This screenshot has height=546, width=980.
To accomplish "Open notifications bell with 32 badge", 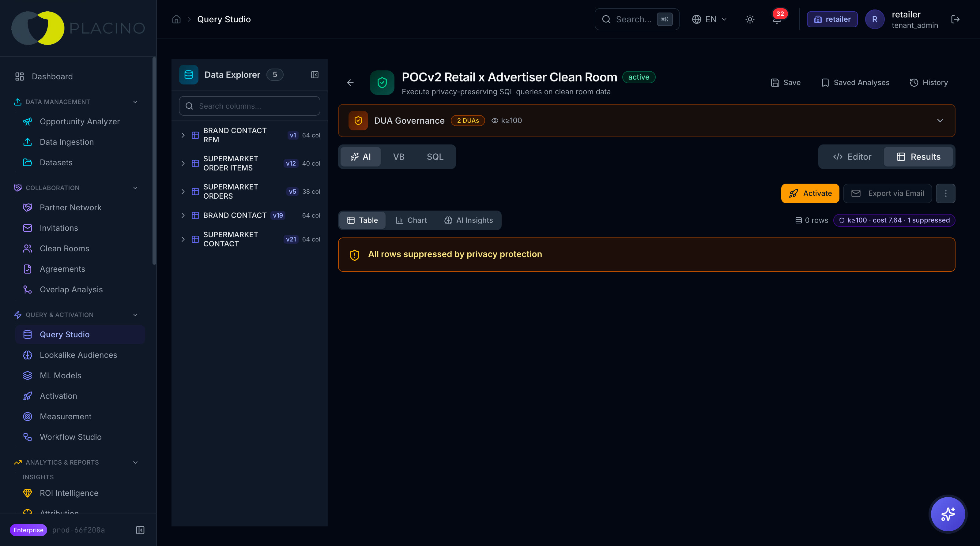I will click(x=777, y=19).
